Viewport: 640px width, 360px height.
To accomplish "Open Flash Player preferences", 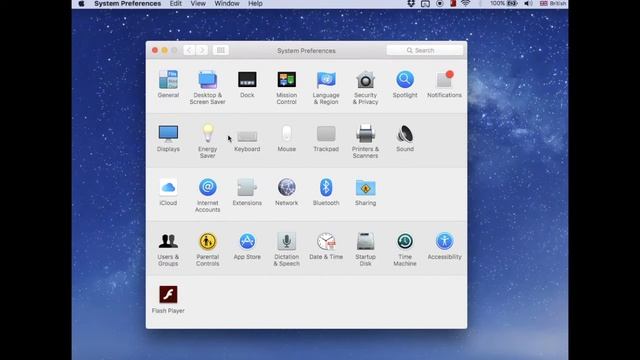I will click(168, 300).
